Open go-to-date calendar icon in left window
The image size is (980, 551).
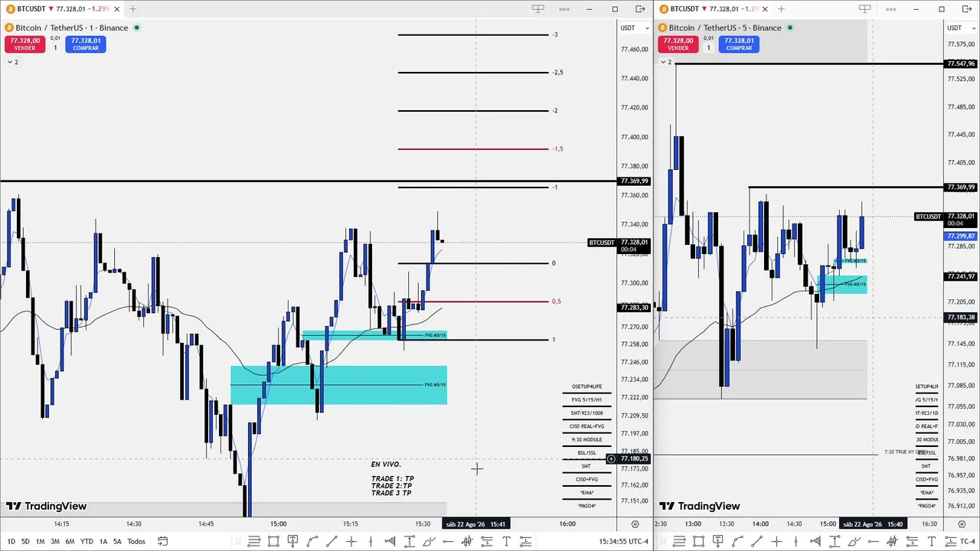click(162, 542)
